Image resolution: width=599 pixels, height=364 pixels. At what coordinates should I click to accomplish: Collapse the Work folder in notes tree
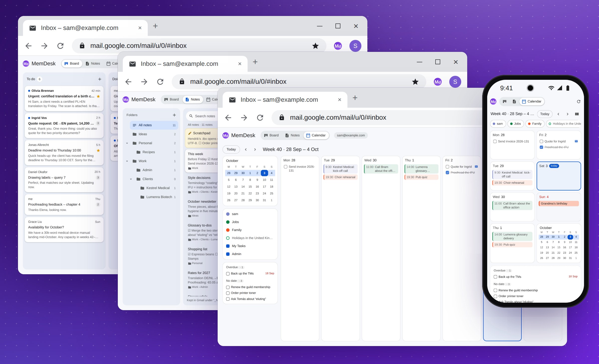tap(127, 161)
